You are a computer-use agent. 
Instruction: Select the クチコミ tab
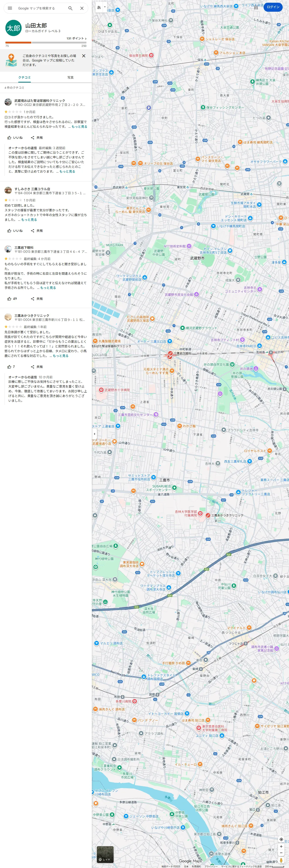click(25, 78)
